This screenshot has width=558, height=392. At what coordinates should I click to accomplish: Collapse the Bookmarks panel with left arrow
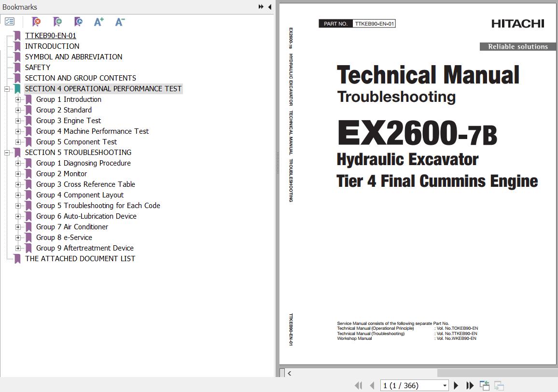pyautogui.click(x=270, y=7)
